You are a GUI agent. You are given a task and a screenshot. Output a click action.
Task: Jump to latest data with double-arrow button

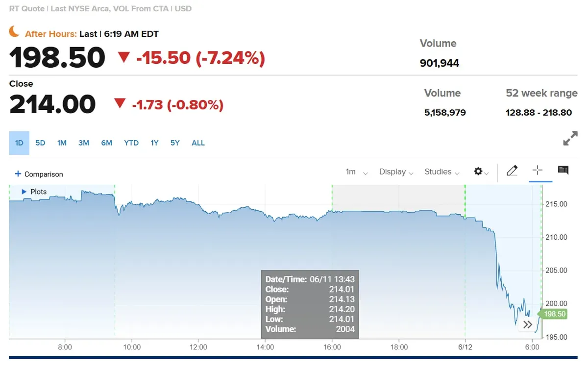point(527,324)
